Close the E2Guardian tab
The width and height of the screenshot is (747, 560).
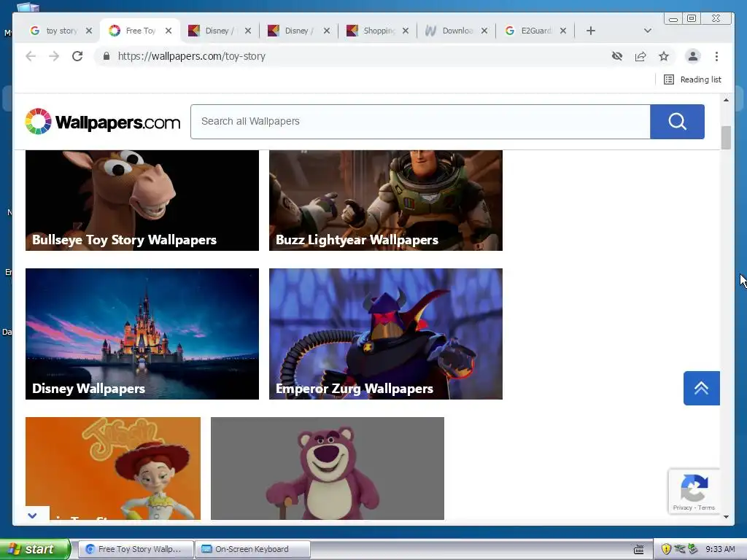point(563,31)
